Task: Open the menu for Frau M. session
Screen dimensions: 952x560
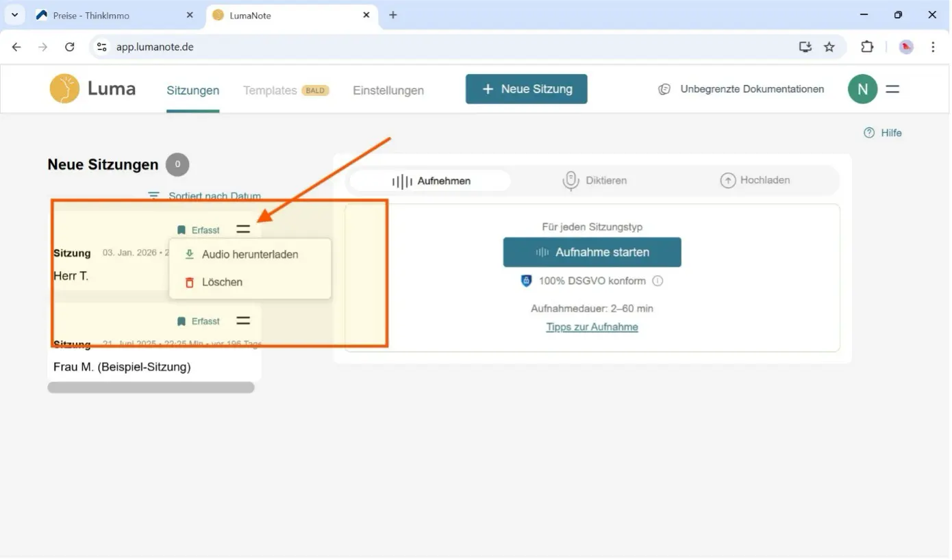Action: (243, 320)
